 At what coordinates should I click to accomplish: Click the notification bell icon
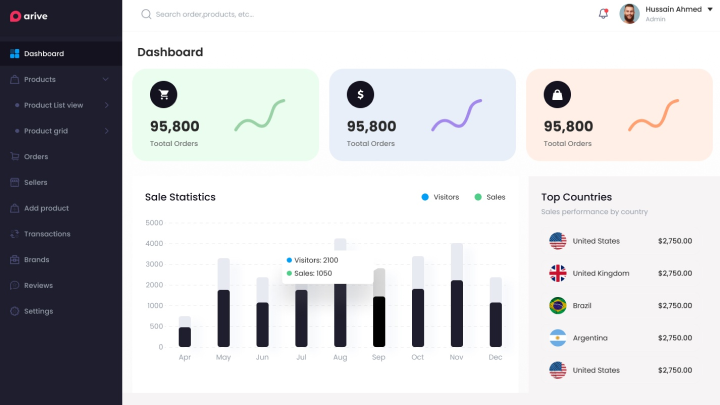(x=603, y=14)
